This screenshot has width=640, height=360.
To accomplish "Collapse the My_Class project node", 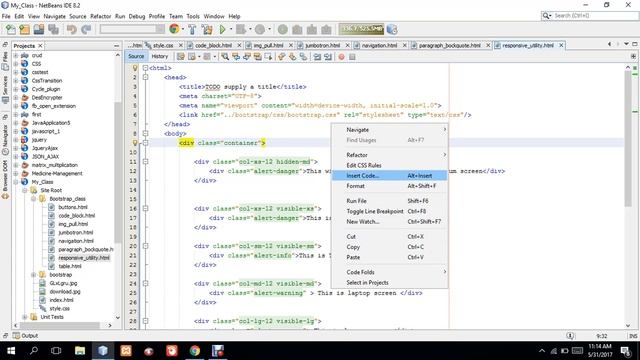I will click(x=16, y=182).
